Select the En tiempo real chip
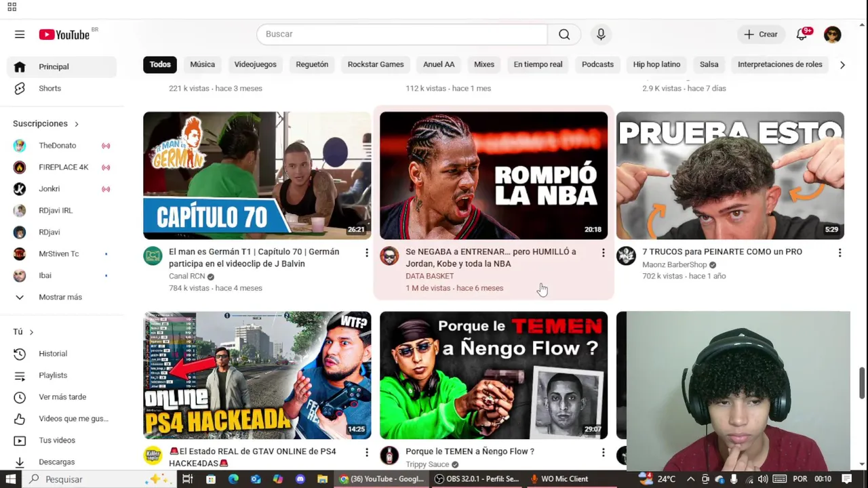Image resolution: width=868 pixels, height=488 pixels. (538, 64)
